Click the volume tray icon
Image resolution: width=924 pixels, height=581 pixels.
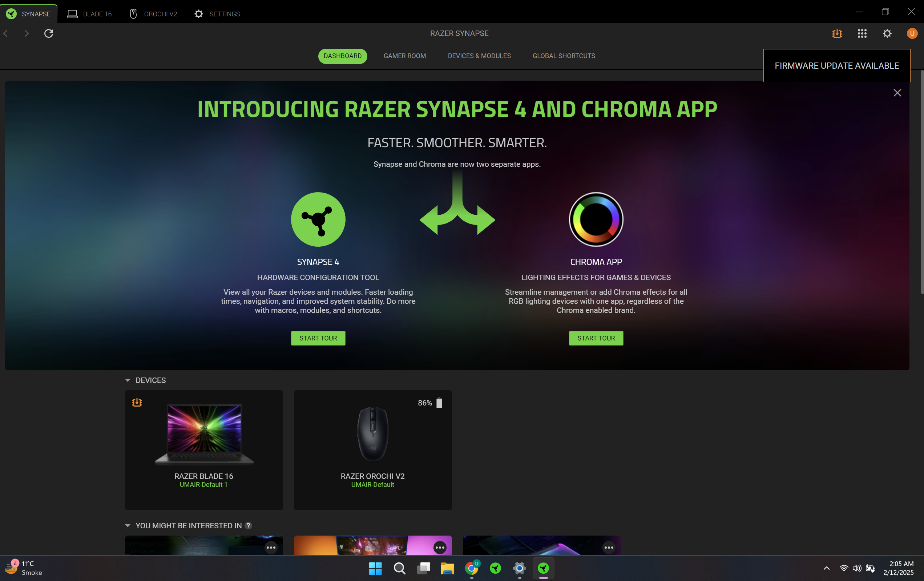[856, 568]
